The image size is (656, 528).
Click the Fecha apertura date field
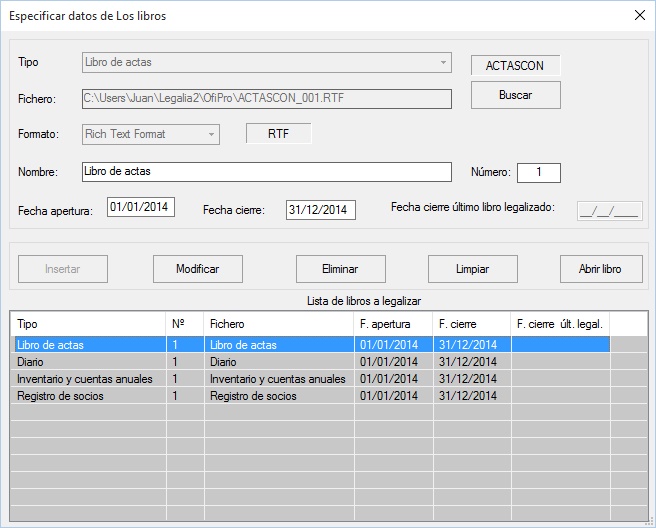point(141,208)
